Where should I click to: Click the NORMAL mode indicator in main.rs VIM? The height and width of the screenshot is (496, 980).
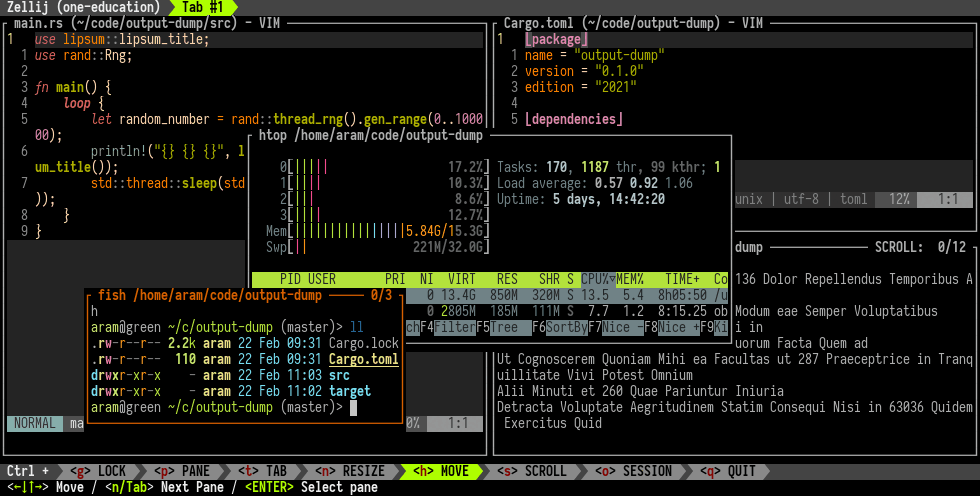tap(35, 424)
